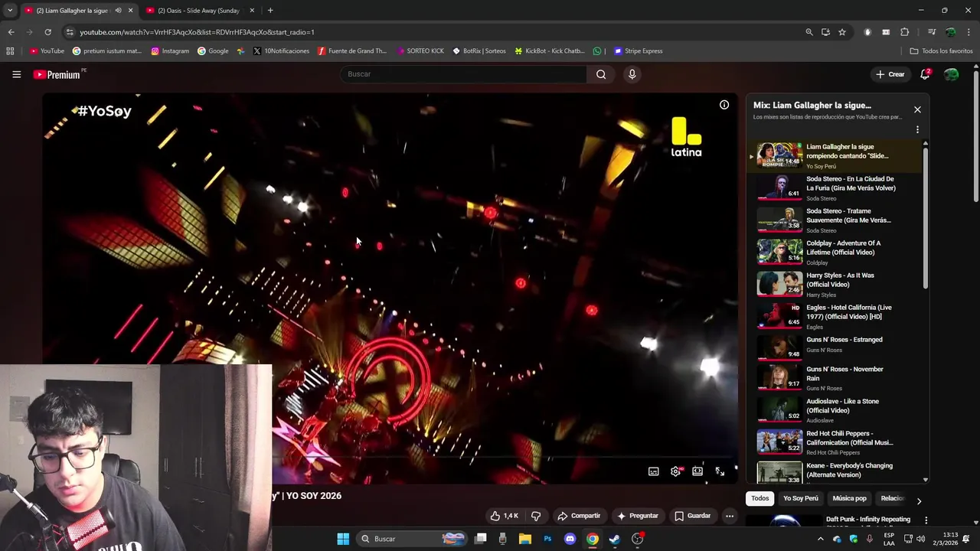Image resolution: width=980 pixels, height=551 pixels.
Task: Like the video with 1,4 K likes
Action: point(505,516)
